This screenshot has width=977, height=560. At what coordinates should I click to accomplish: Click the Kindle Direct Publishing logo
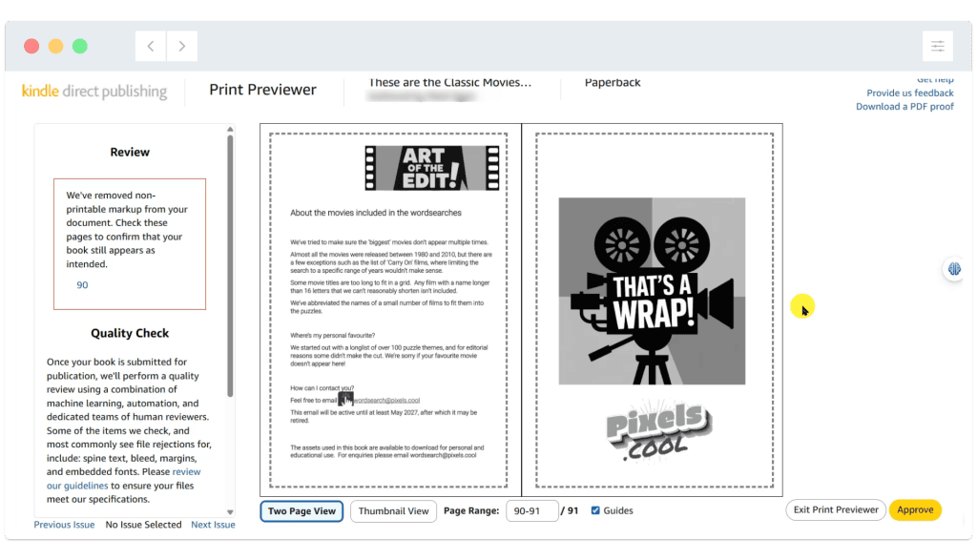[94, 91]
